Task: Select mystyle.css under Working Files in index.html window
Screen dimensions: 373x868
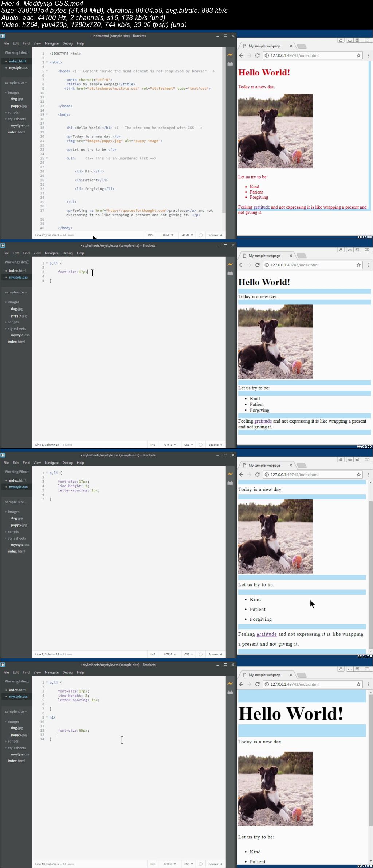Action: pyautogui.click(x=18, y=68)
